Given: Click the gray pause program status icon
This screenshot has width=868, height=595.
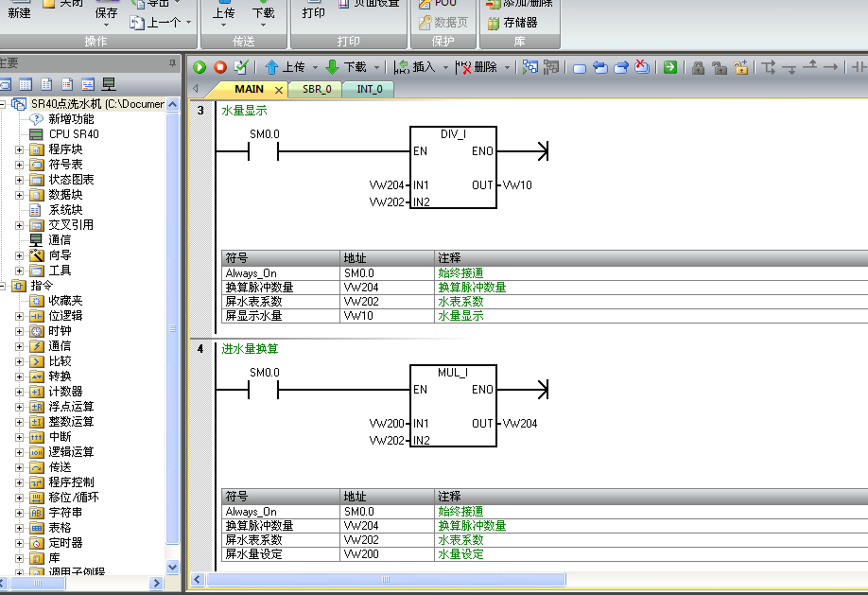Looking at the screenshot, I should pyautogui.click(x=551, y=67).
